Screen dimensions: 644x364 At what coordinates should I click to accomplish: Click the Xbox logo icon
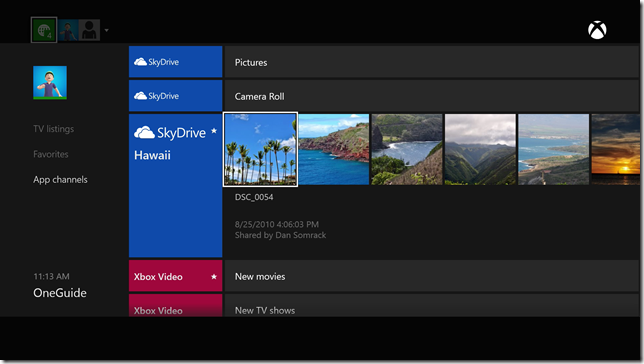coord(597,30)
